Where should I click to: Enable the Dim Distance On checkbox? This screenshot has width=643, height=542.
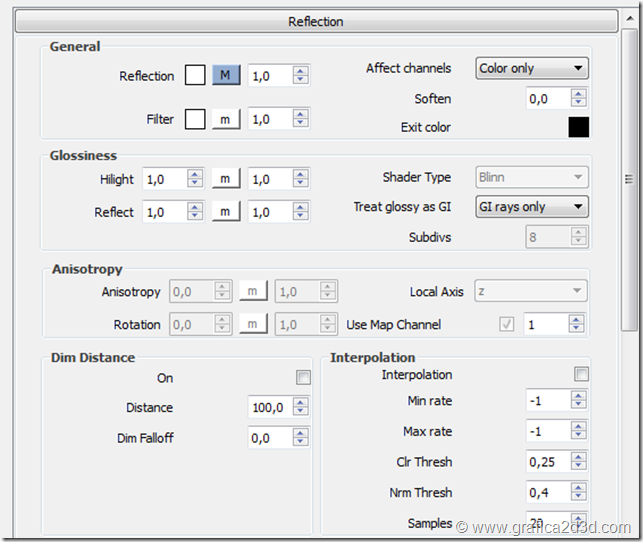(x=303, y=378)
